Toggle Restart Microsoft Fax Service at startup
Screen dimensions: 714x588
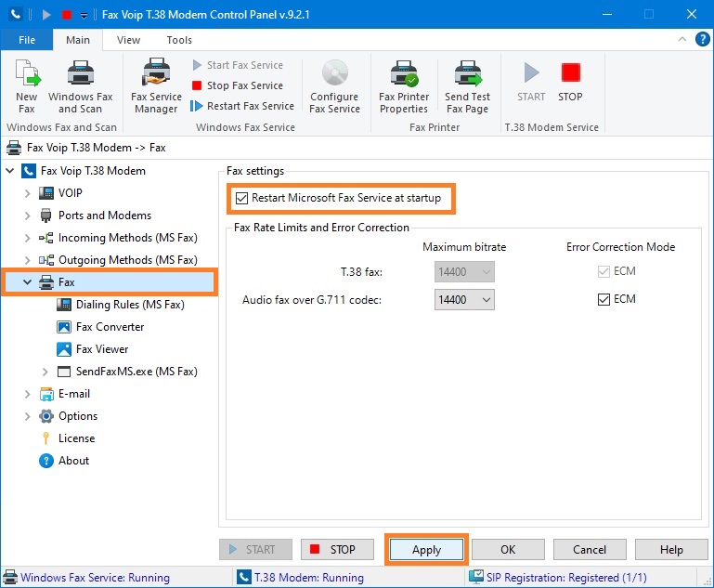click(x=241, y=198)
